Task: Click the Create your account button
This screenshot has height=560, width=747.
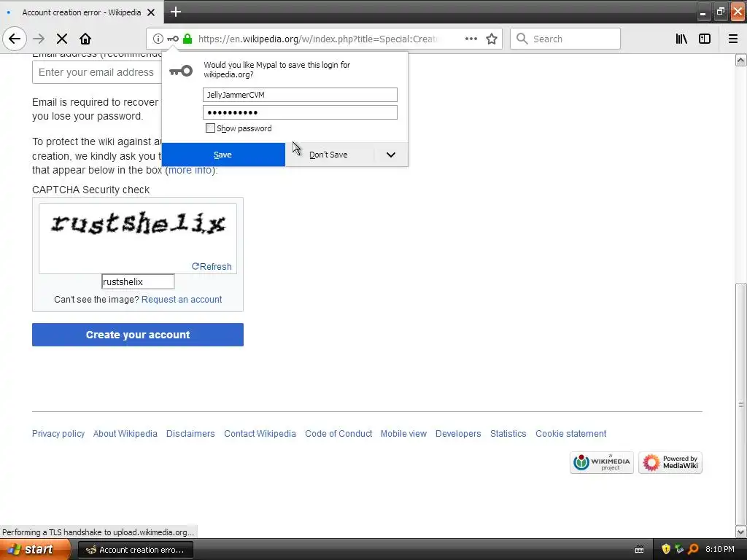Action: [x=138, y=335]
